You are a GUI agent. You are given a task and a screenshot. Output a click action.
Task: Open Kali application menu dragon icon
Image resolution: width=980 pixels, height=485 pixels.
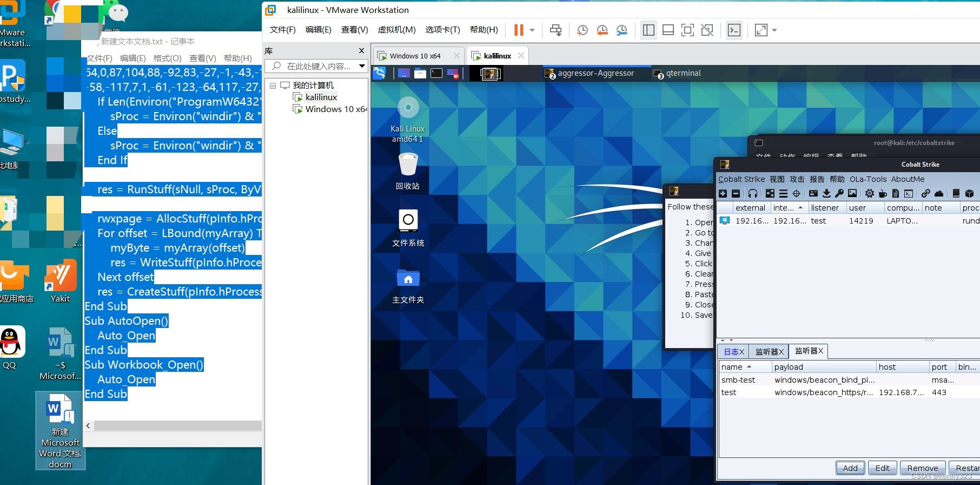[379, 73]
